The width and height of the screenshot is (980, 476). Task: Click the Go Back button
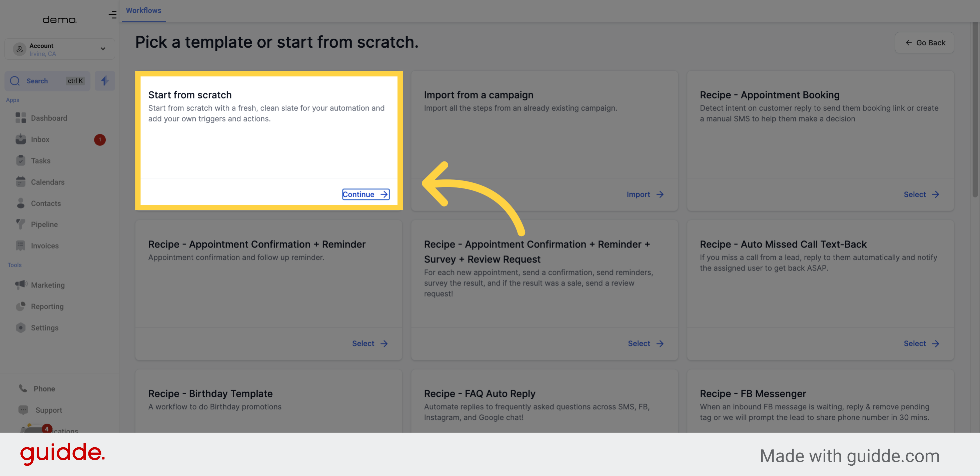click(x=924, y=43)
